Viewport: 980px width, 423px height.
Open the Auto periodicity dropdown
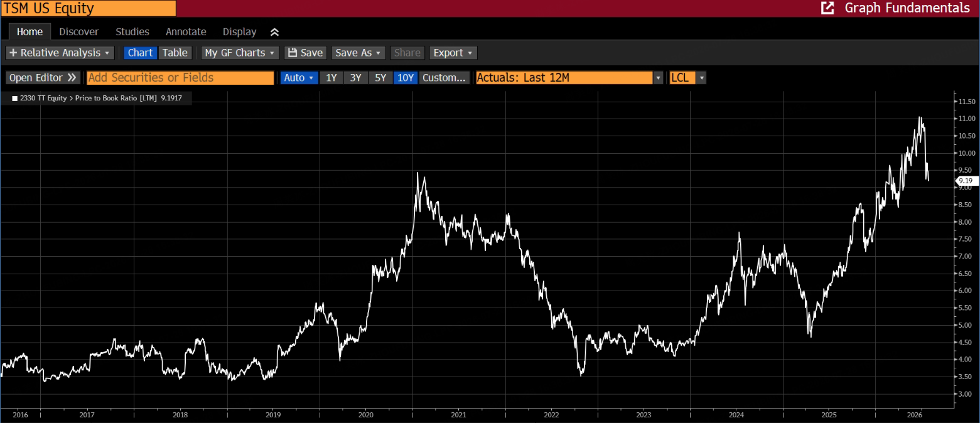point(299,78)
